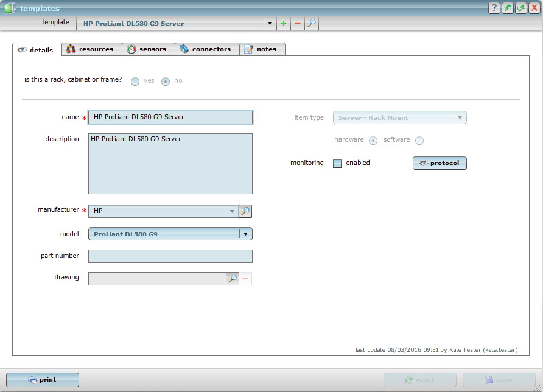543x392 pixels.
Task: Click the drawing browse magnifier icon
Action: point(233,279)
